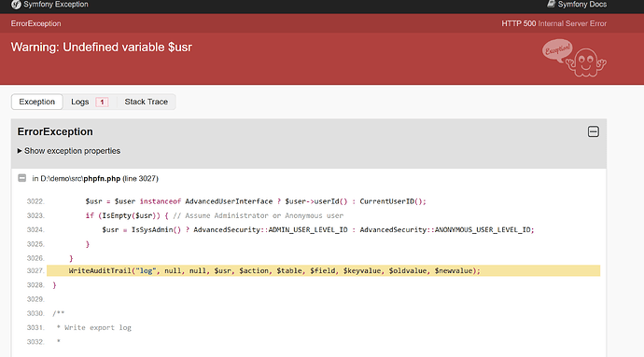Click the Logs count badge 1
Screen dimensions: 644x357
click(102, 102)
